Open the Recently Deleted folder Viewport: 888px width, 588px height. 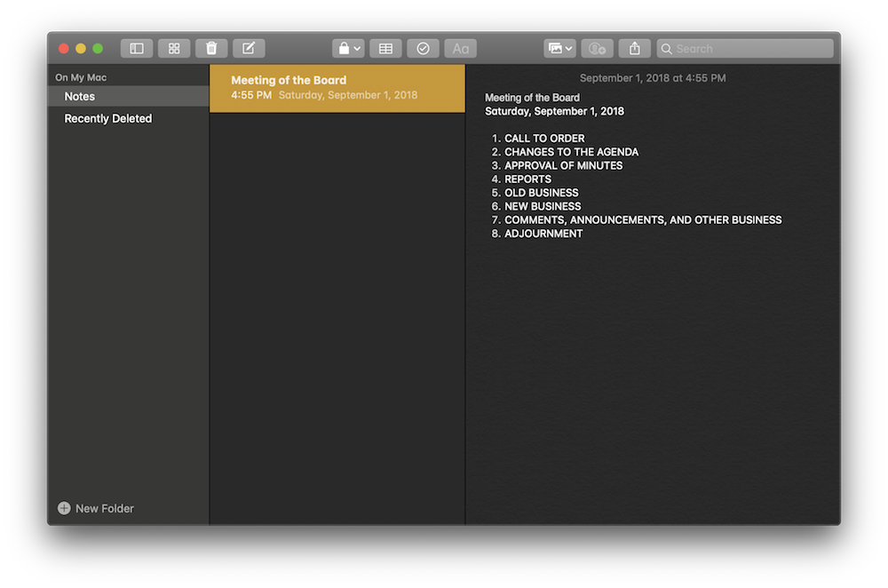click(x=107, y=119)
